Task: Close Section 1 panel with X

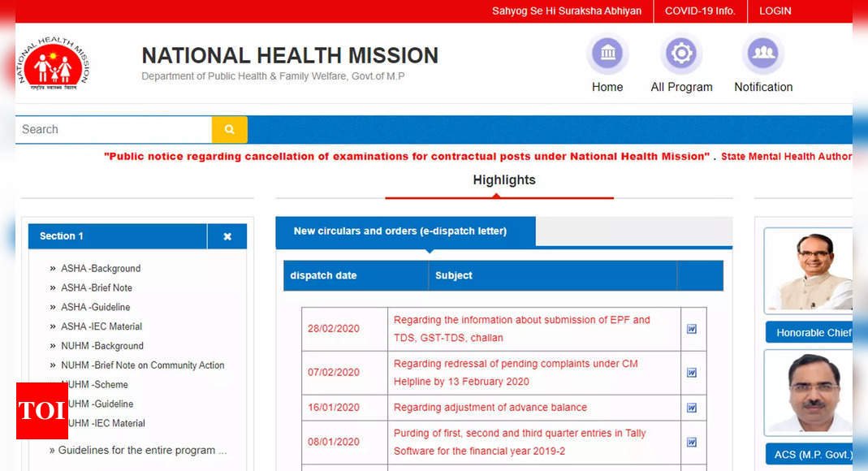Action: (227, 236)
